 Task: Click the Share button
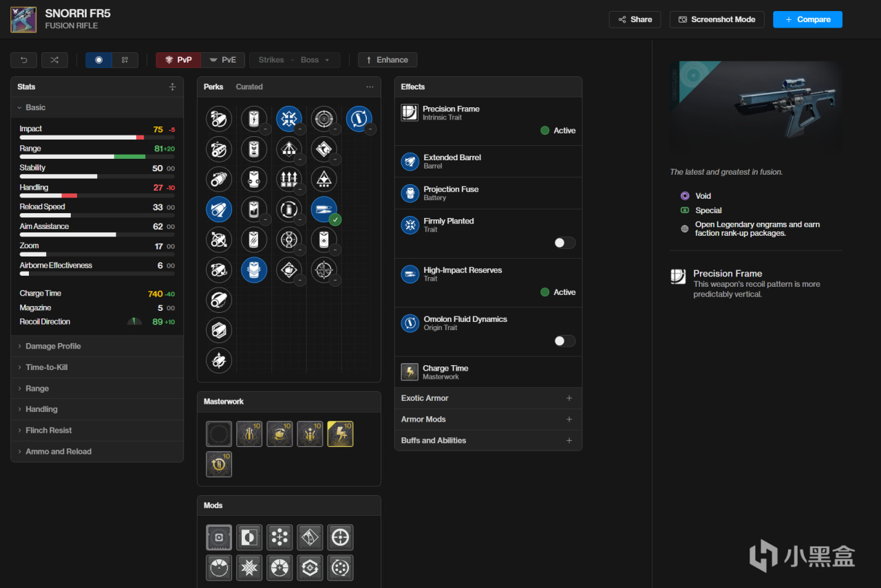[x=635, y=19]
